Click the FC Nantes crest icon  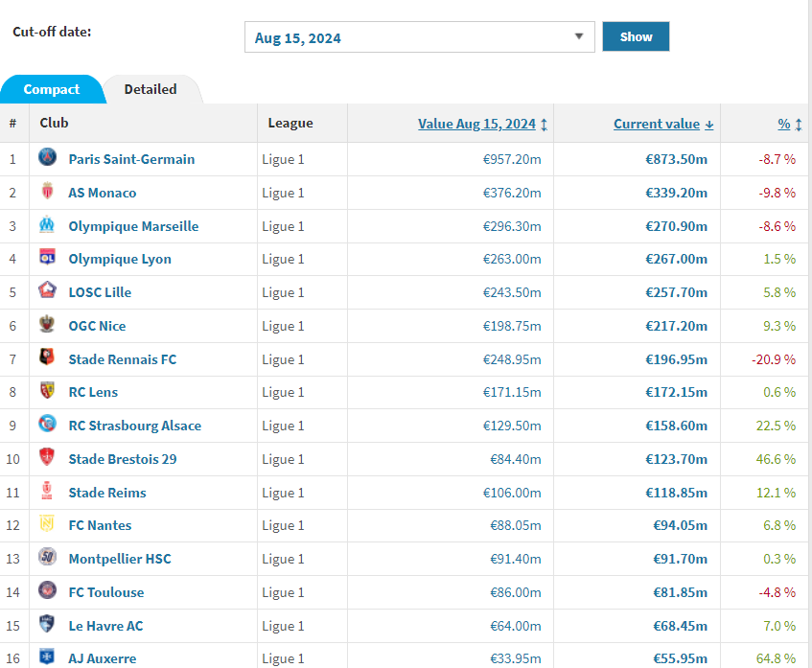click(47, 524)
